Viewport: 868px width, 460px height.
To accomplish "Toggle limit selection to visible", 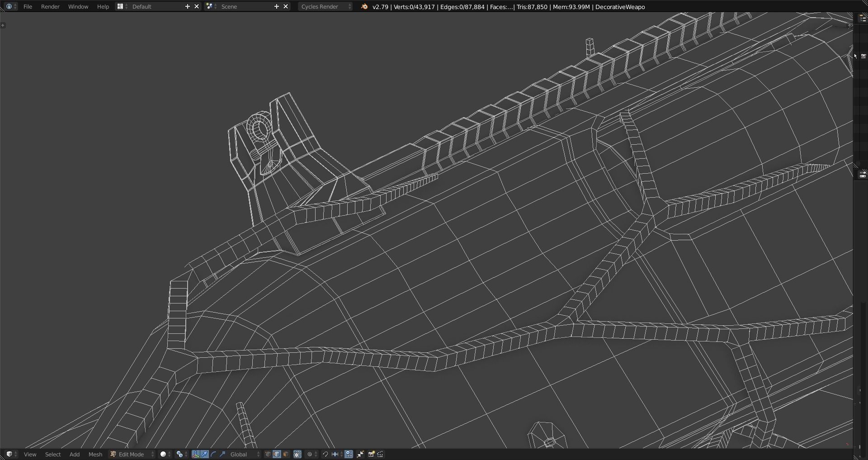I will pos(297,454).
